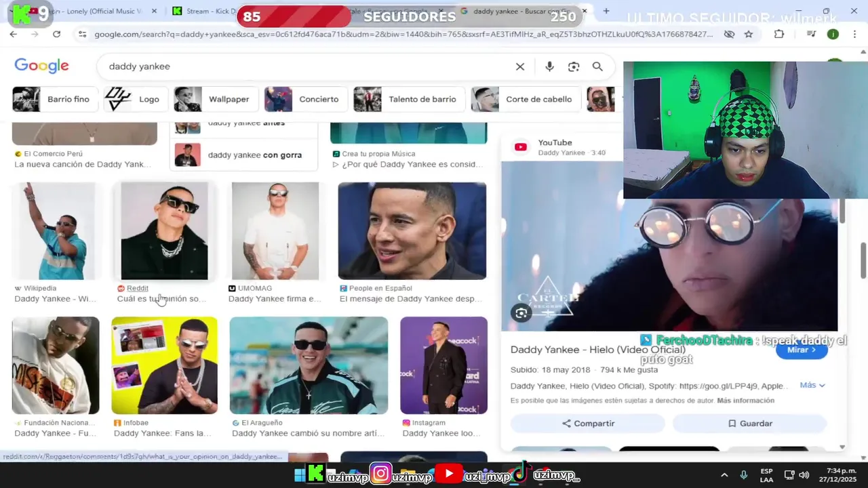Click the main page scrollbar thumb
Image resolution: width=868 pixels, height=488 pixels.
[864, 260]
